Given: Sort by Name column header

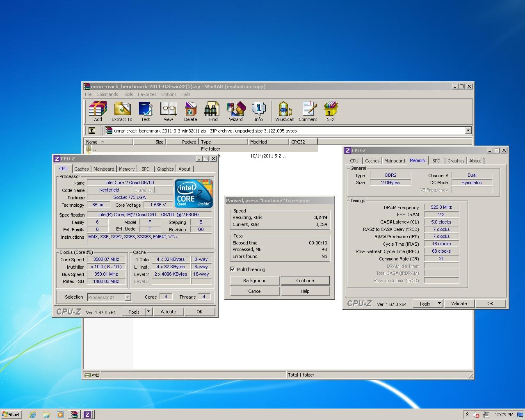Looking at the screenshot, I should point(108,142).
